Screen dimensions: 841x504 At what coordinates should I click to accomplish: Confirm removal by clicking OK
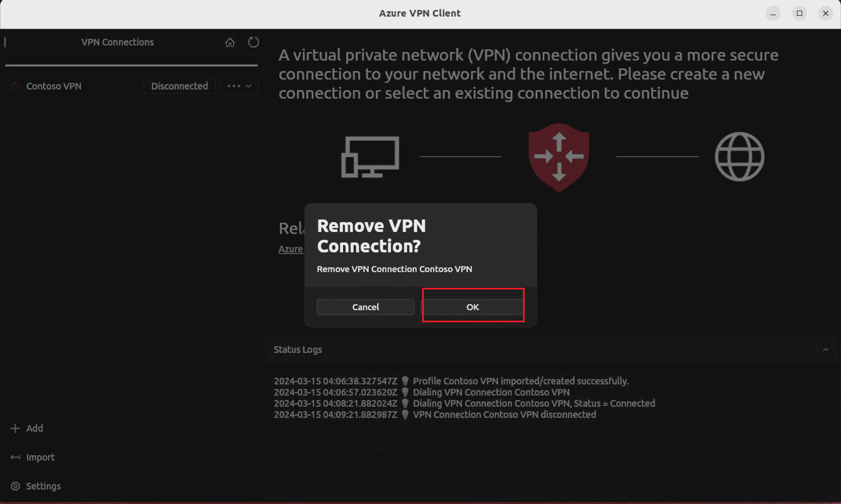473,307
